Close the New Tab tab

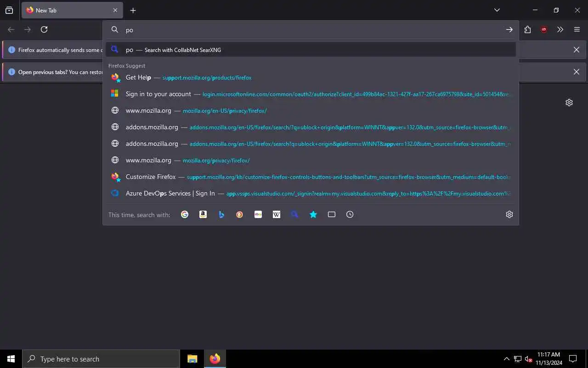point(115,10)
